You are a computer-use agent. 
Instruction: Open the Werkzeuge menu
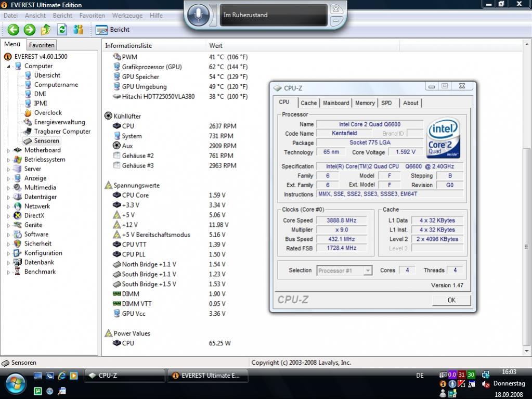pyautogui.click(x=127, y=15)
